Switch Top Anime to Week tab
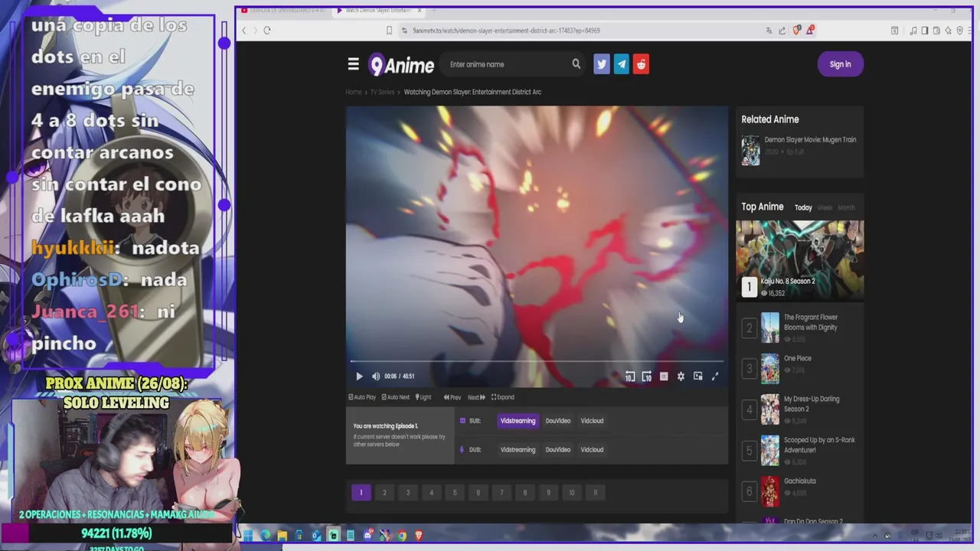 pos(825,207)
